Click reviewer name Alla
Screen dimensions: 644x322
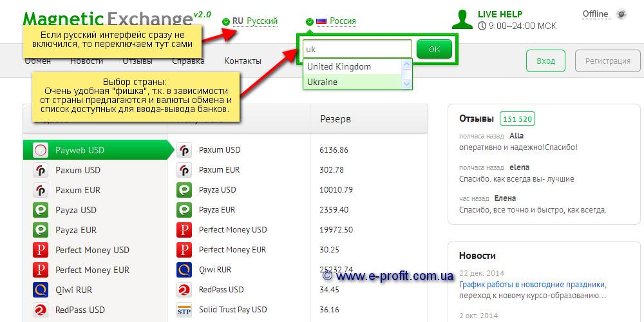(x=516, y=136)
